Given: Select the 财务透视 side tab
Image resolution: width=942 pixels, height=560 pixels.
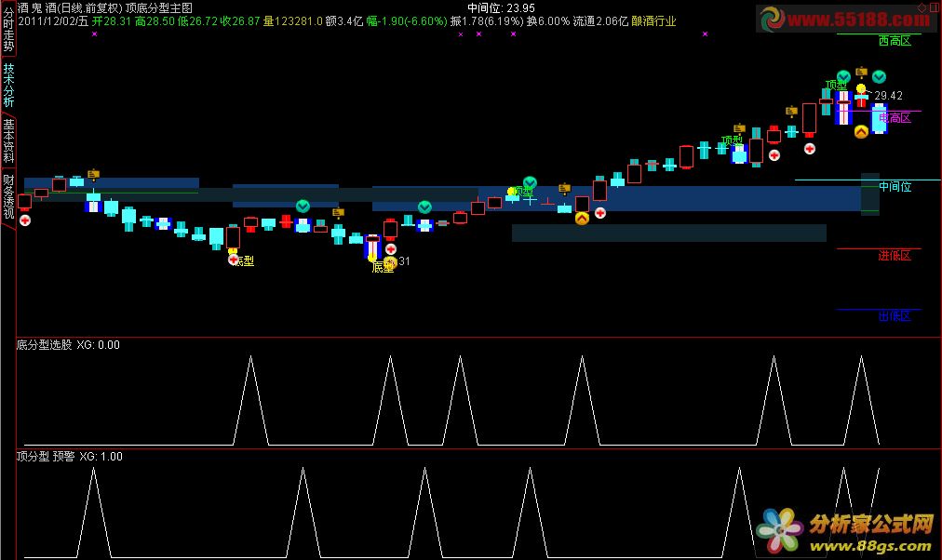Looking at the screenshot, I should click(x=7, y=195).
